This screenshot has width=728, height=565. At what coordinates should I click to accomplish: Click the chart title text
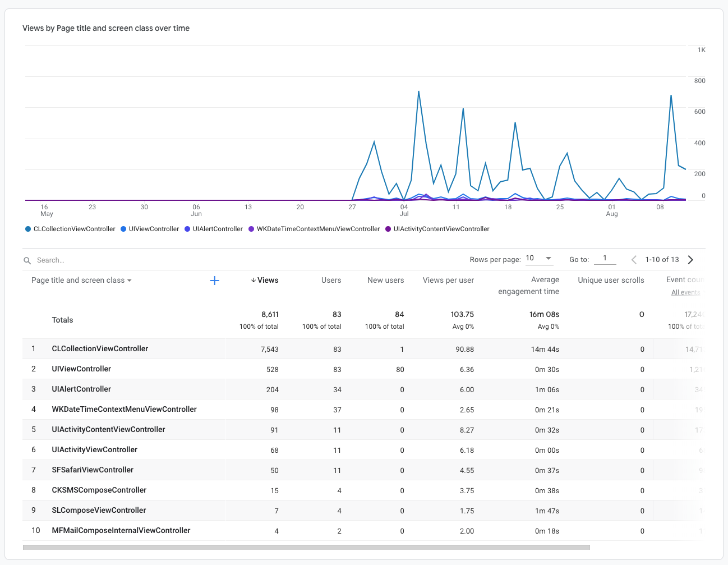[x=106, y=28]
